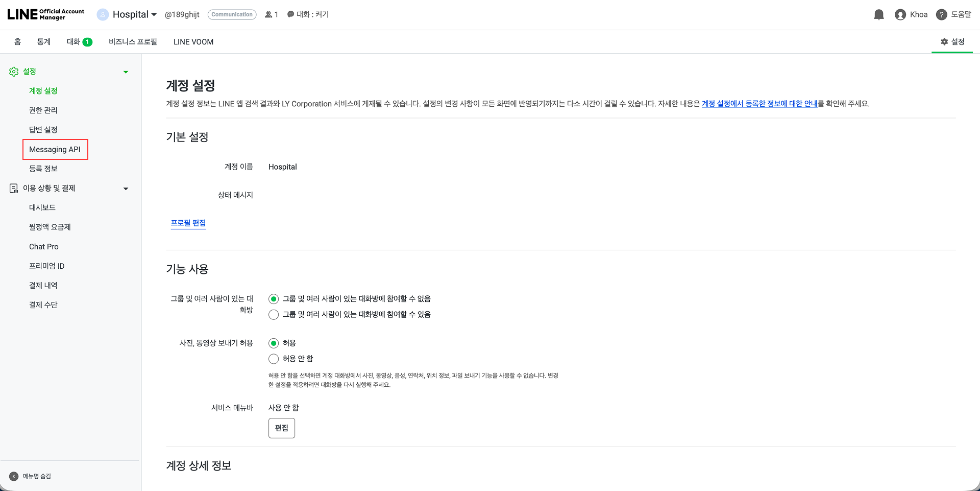Open the Messaging API sidebar item

click(x=55, y=149)
